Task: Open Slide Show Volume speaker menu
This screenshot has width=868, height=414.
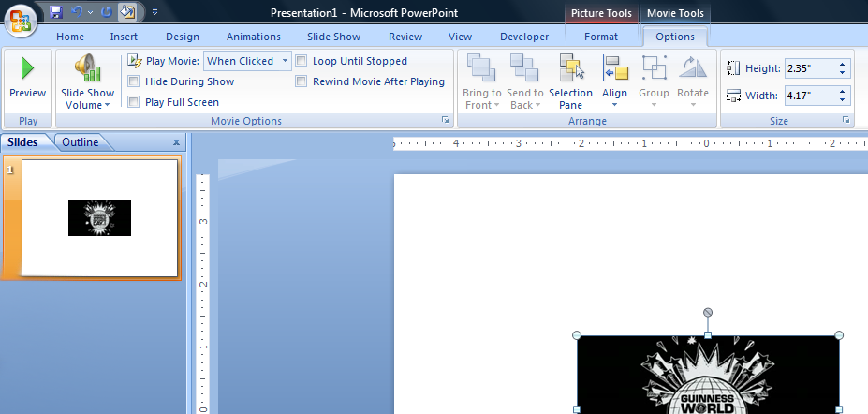Action: (x=87, y=69)
